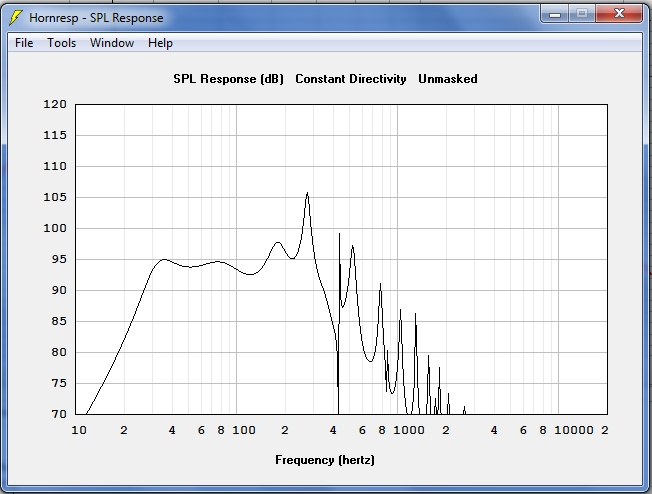Click the SPL Response (dB) heading
The height and width of the screenshot is (494, 652).
(228, 79)
